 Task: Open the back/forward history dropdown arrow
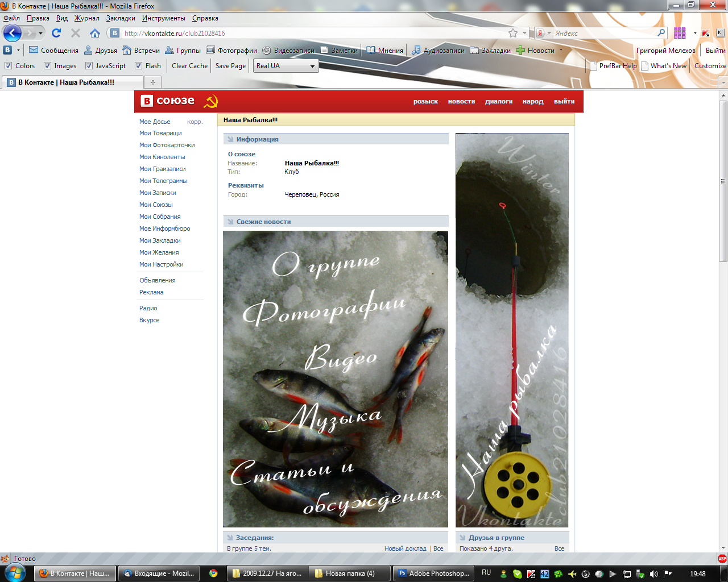click(40, 34)
